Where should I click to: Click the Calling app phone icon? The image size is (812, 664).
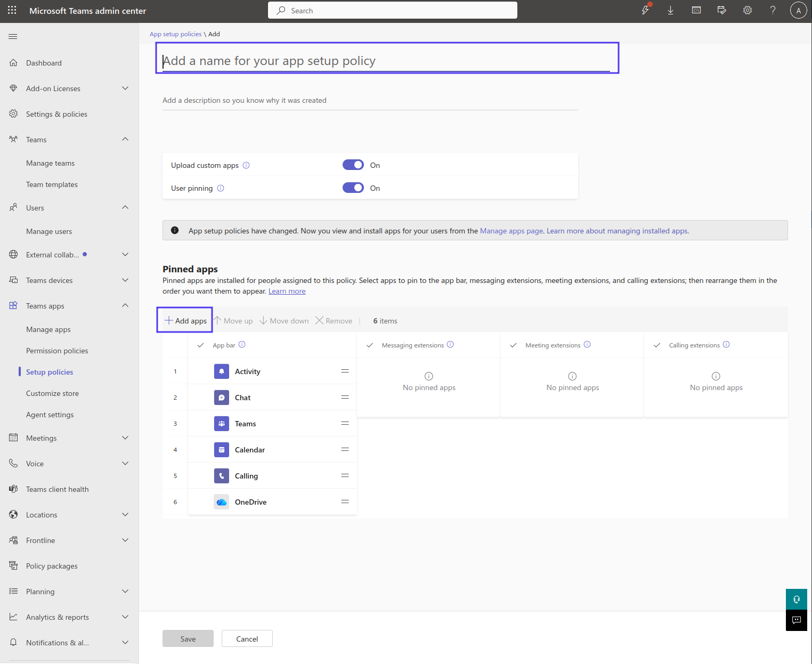pos(222,476)
